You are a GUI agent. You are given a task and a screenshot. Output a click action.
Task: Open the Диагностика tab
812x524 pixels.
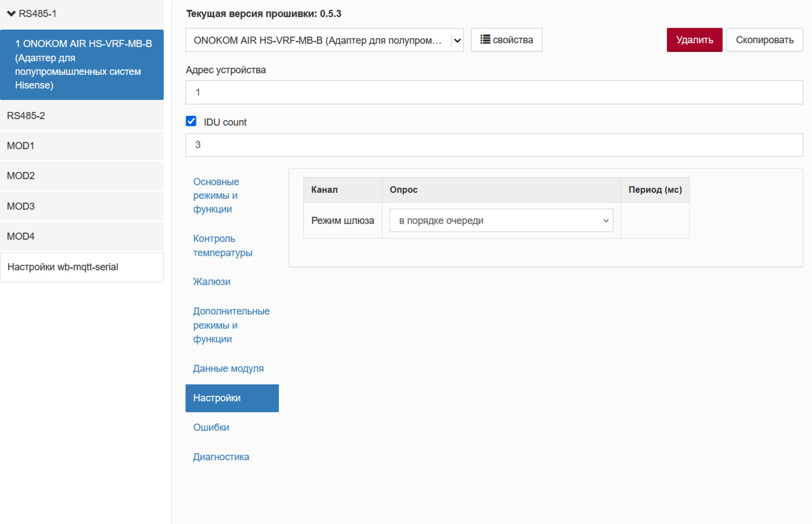click(221, 457)
